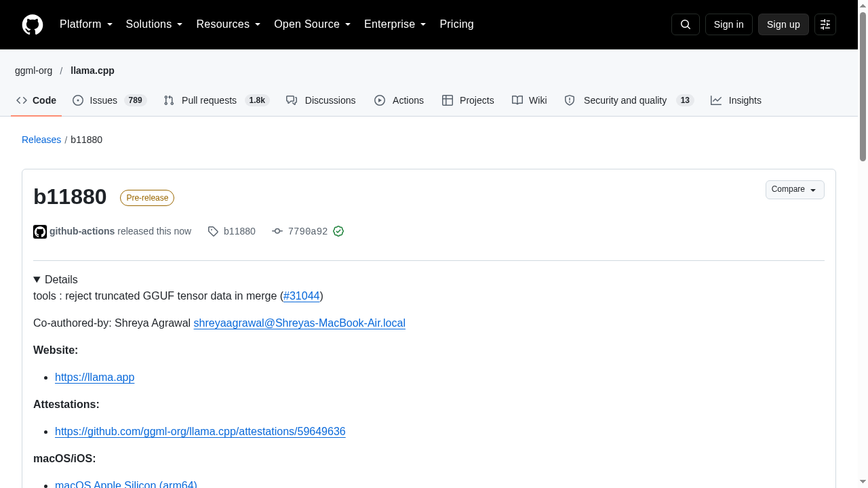The height and width of the screenshot is (488, 868).
Task: Click the Actions play icon
Action: pos(380,100)
